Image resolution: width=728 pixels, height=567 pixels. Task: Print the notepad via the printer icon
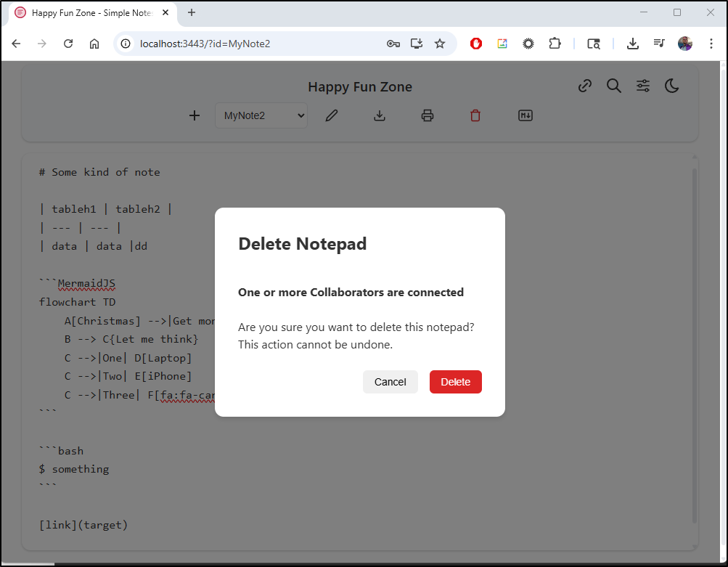(x=428, y=115)
